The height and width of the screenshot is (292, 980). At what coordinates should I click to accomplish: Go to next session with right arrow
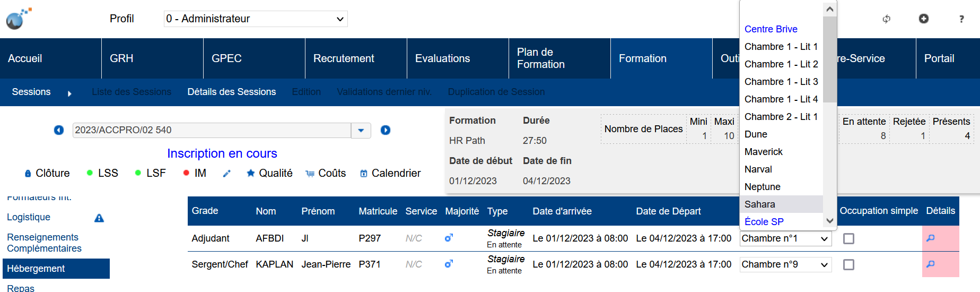coord(386,130)
